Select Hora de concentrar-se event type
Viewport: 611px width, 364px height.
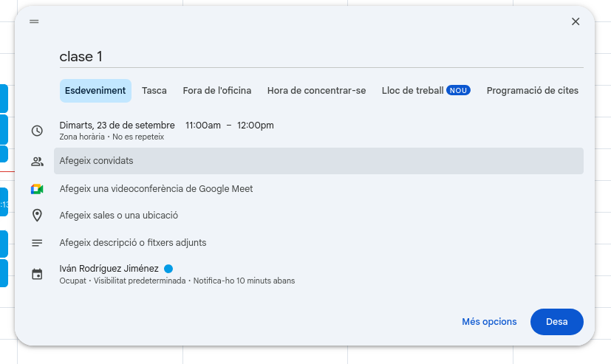[316, 91]
